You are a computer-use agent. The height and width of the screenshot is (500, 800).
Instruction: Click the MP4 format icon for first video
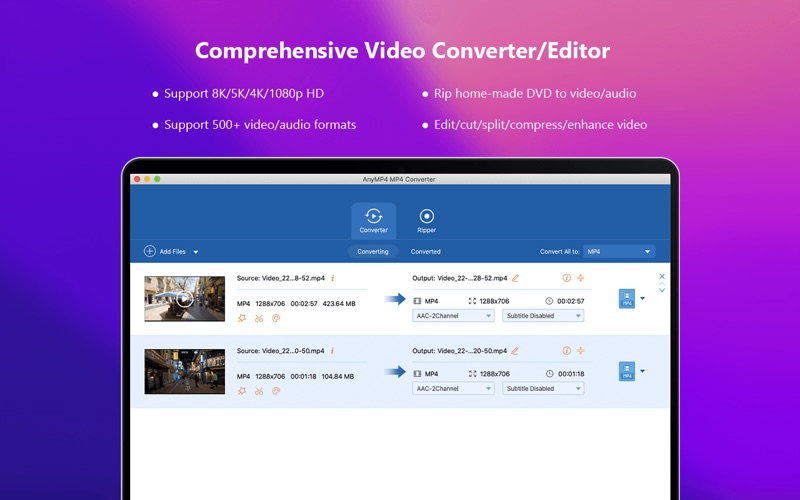(626, 298)
